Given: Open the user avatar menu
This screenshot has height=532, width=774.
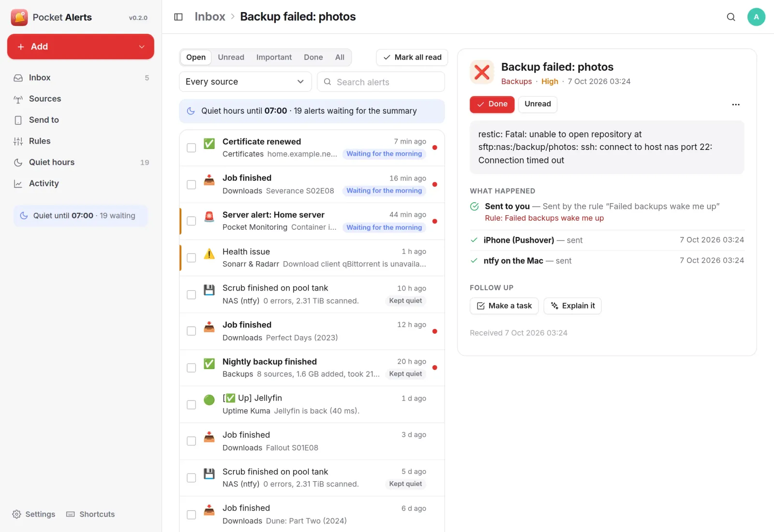Looking at the screenshot, I should [x=756, y=17].
